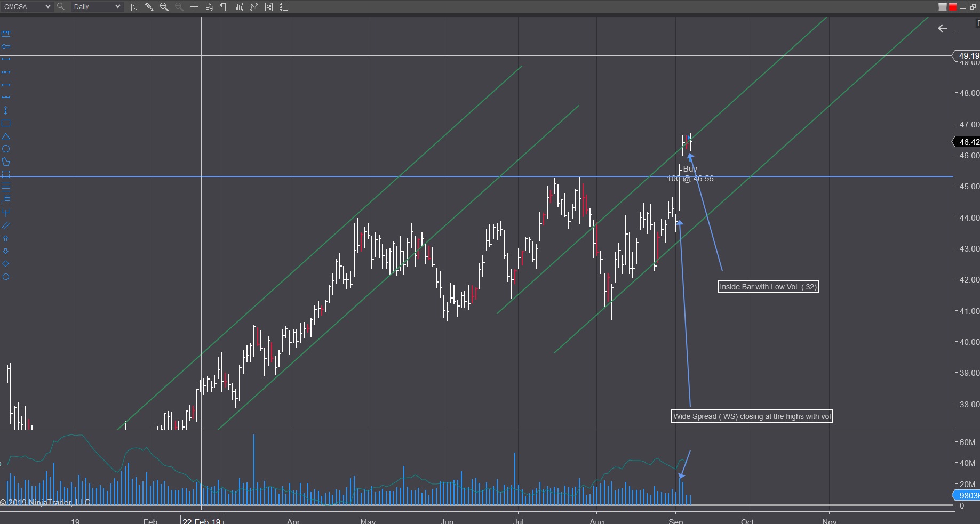Click the 49.19 price marker

pyautogui.click(x=967, y=55)
